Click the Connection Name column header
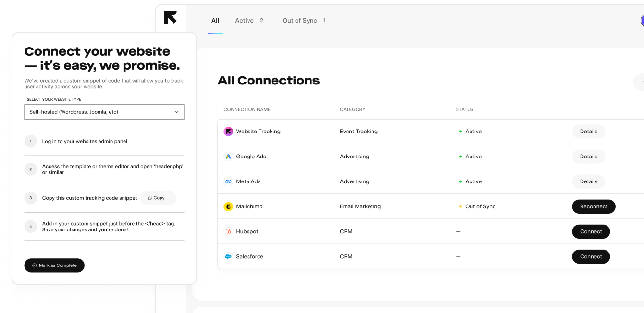The image size is (644, 313). click(x=247, y=109)
